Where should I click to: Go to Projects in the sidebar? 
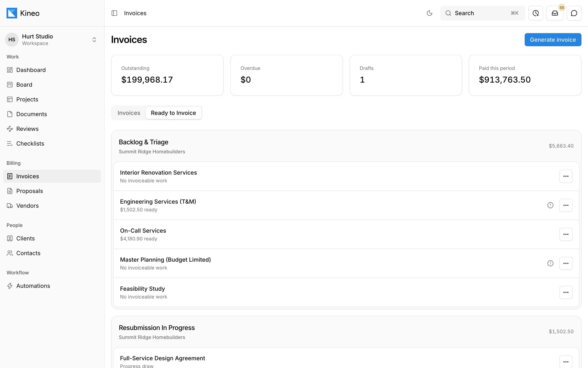[52, 100]
